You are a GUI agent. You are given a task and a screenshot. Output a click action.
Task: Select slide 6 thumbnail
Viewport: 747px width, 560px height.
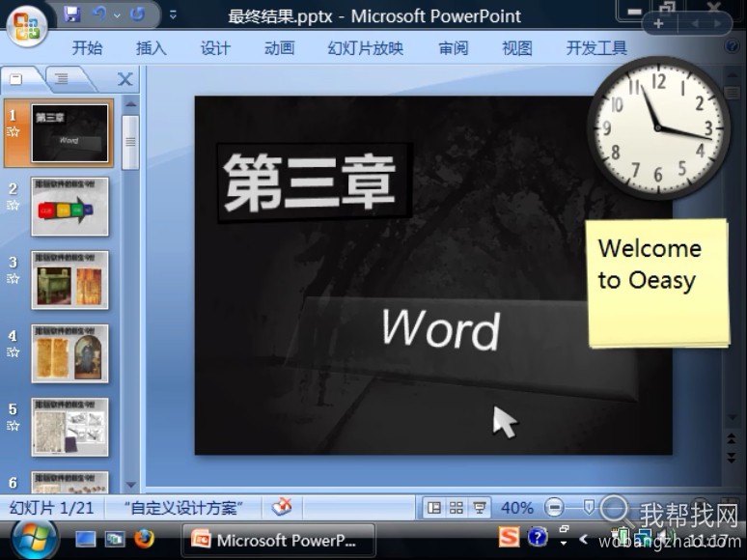69,483
